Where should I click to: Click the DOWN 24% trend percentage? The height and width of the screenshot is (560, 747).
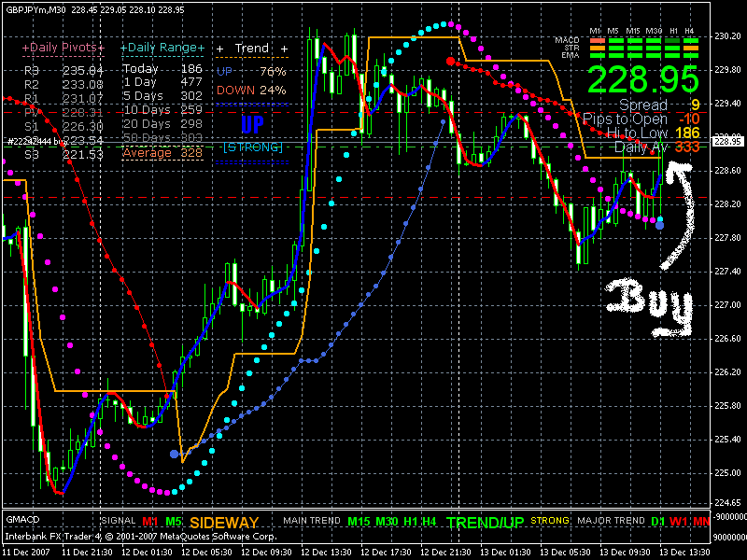(273, 90)
